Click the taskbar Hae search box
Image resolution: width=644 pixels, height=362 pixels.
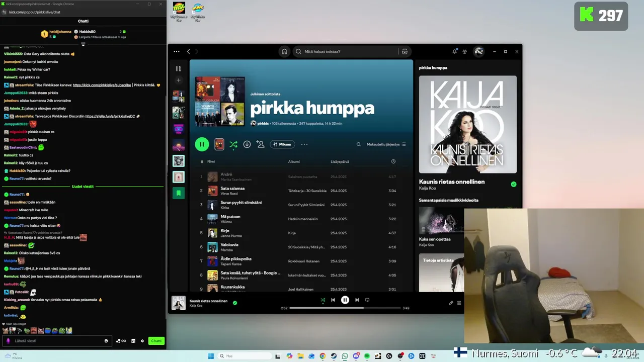click(244, 356)
